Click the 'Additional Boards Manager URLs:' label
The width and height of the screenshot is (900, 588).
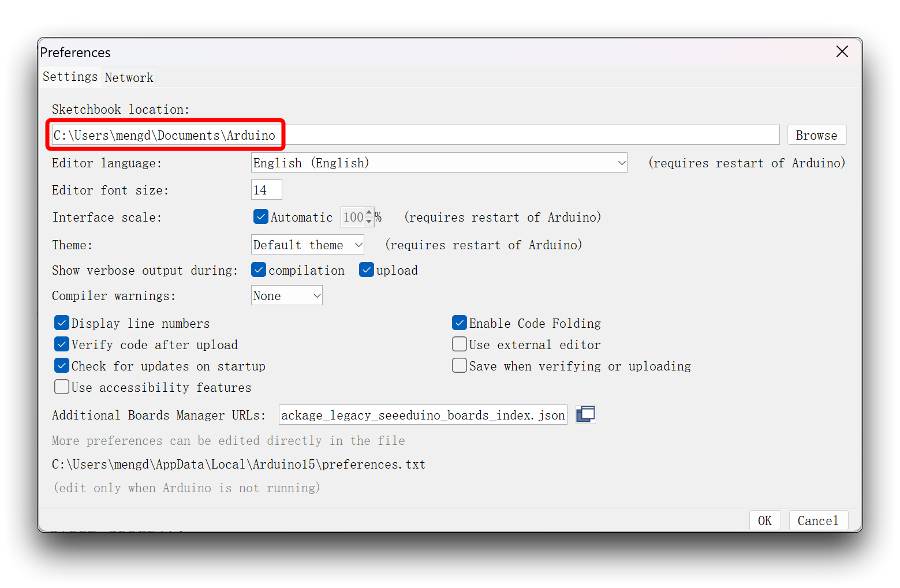coord(159,415)
